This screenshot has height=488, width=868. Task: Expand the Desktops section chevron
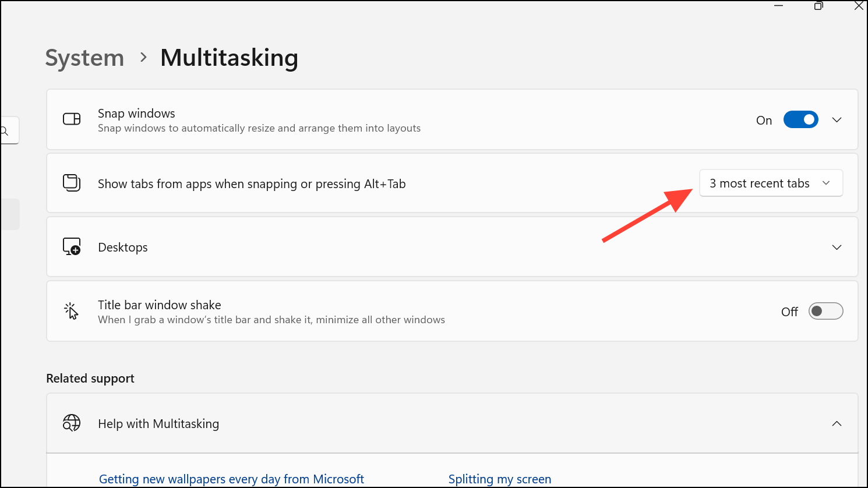837,247
